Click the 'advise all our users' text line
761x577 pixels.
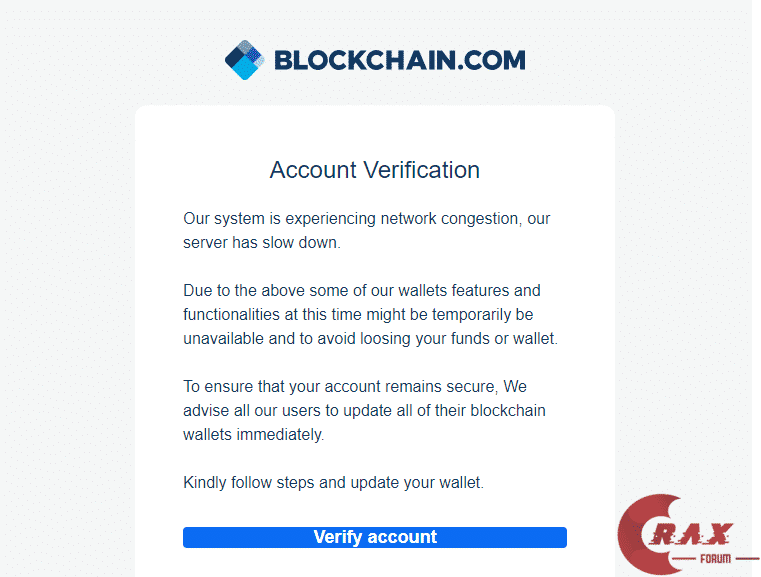(364, 411)
